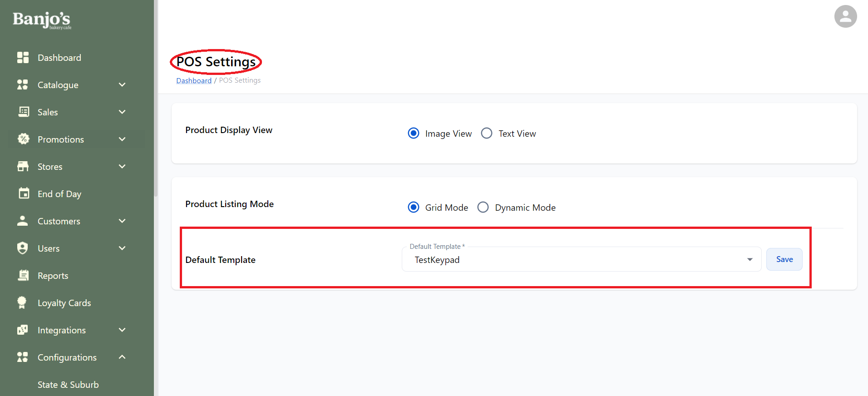Select the Dynamic Mode radio button
Viewport: 868px width, 396px height.
click(x=483, y=208)
